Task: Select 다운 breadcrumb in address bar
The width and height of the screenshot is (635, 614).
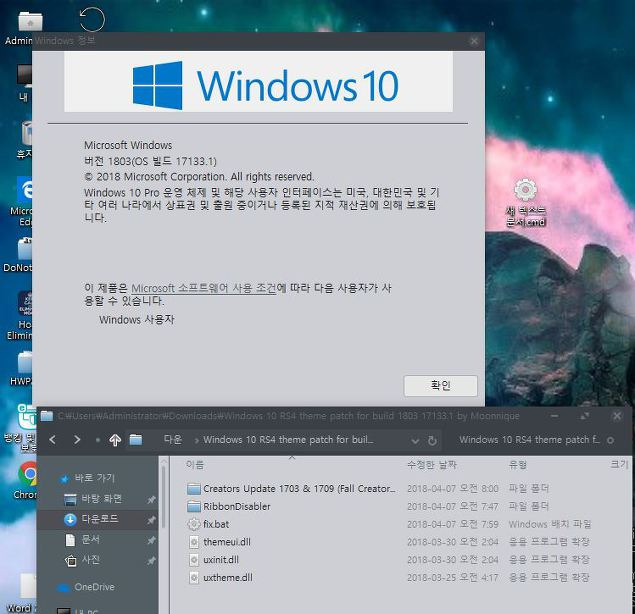Action: coord(173,439)
